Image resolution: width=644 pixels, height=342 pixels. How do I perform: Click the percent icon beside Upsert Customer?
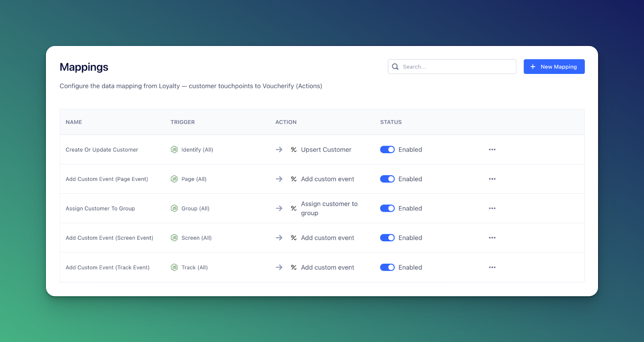tap(294, 149)
